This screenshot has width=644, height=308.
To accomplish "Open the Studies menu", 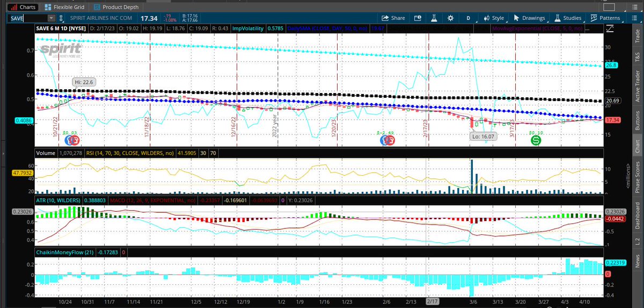I will [x=569, y=18].
